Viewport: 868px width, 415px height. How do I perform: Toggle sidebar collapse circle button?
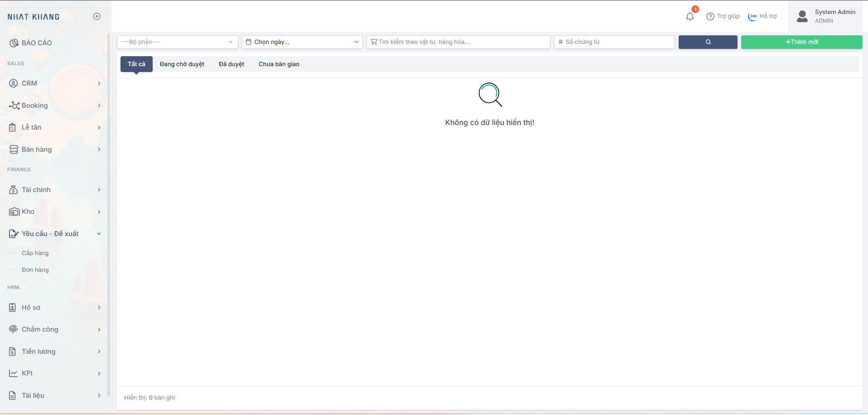coord(96,16)
